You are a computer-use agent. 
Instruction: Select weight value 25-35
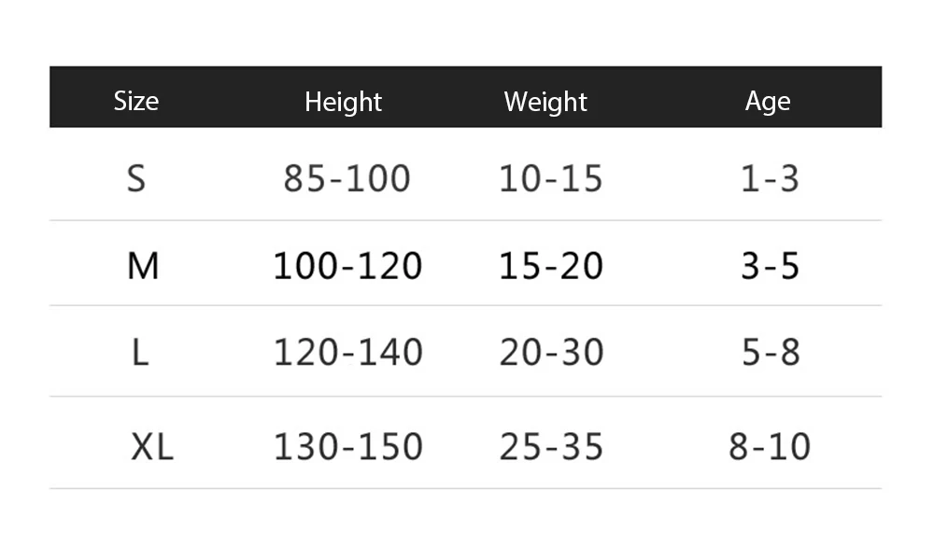(551, 447)
